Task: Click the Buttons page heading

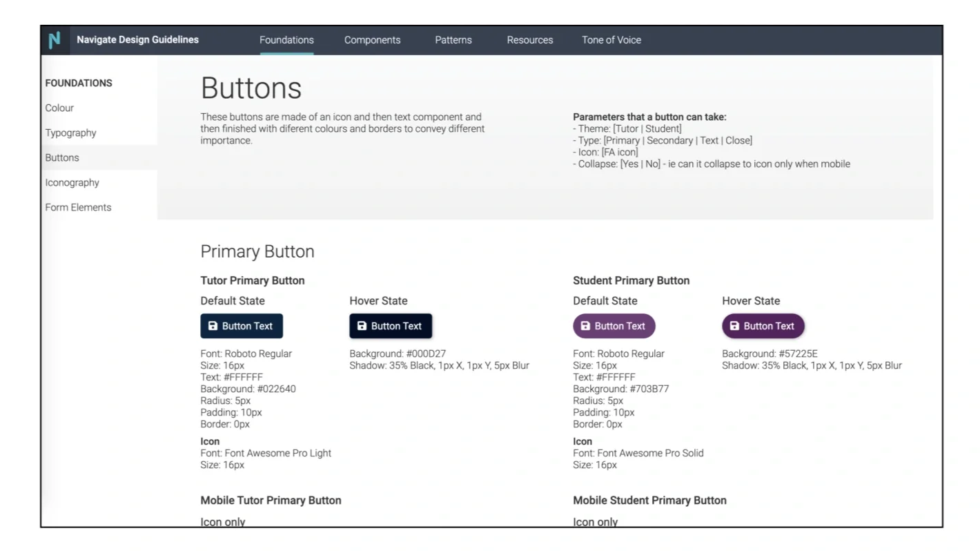Action: point(251,88)
